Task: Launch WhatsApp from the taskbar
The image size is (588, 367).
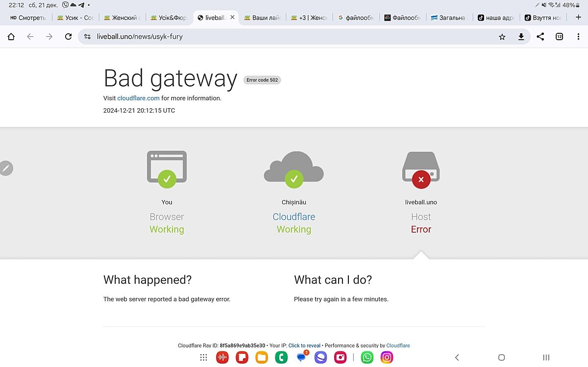Action: pos(367,357)
